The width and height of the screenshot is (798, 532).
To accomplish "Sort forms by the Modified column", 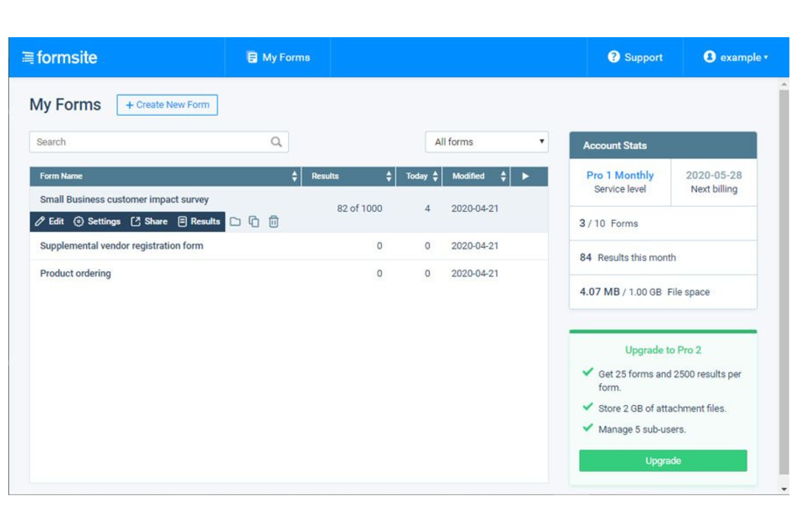I will coord(503,176).
